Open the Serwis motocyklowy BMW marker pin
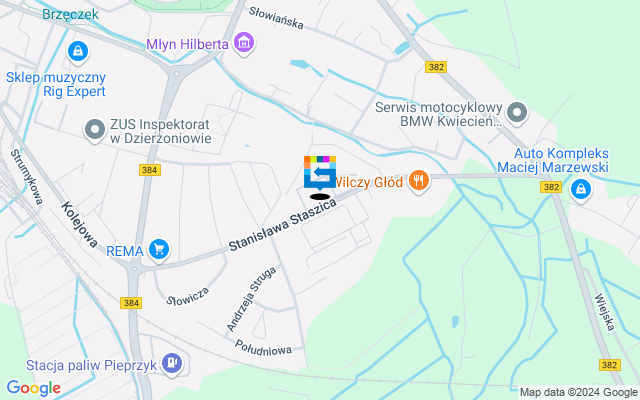 click(517, 112)
